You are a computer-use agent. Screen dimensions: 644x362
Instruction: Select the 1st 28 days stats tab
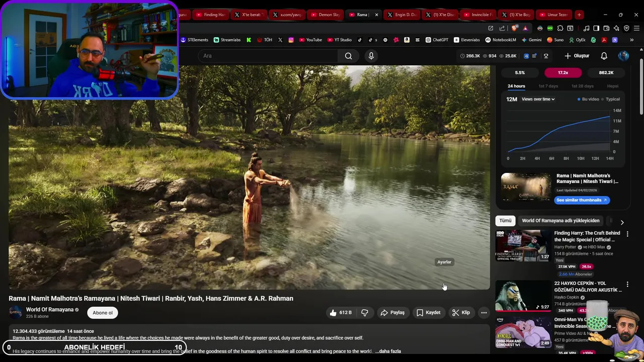pyautogui.click(x=583, y=86)
